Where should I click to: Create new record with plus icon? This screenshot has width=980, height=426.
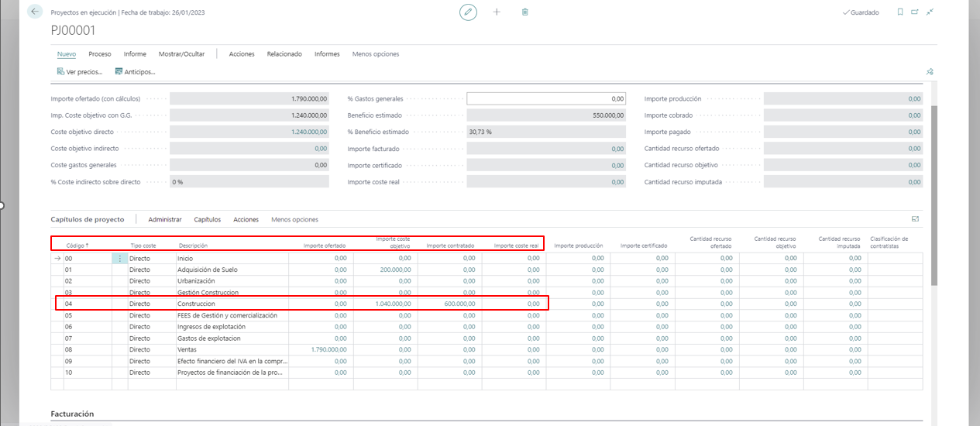pyautogui.click(x=497, y=12)
